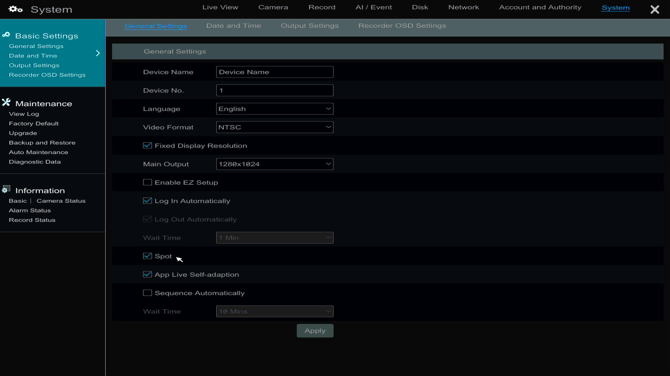Click the System gear icon in the header

click(x=15, y=9)
